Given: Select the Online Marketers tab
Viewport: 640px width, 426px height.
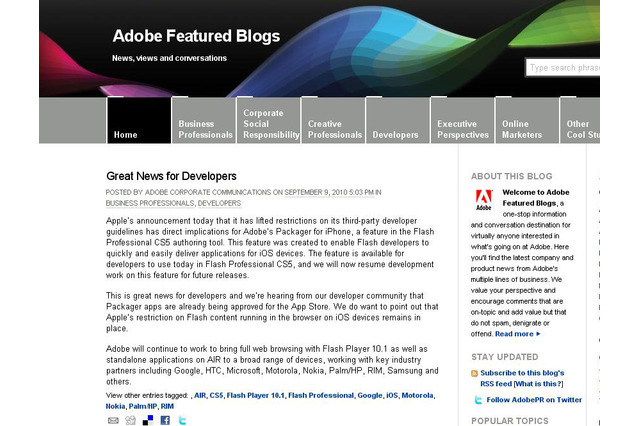Looking at the screenshot, I should (527, 120).
